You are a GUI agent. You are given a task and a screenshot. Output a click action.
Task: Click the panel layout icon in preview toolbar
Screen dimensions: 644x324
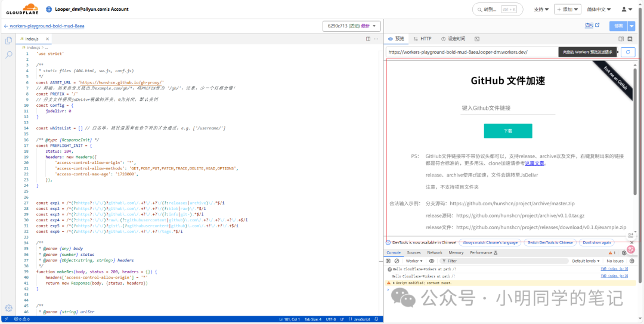point(621,39)
